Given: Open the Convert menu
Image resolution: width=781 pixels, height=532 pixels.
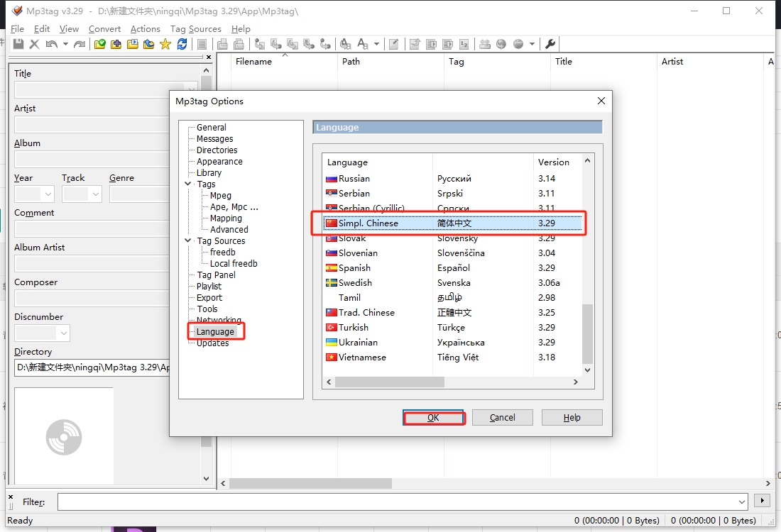Looking at the screenshot, I should click(x=104, y=29).
